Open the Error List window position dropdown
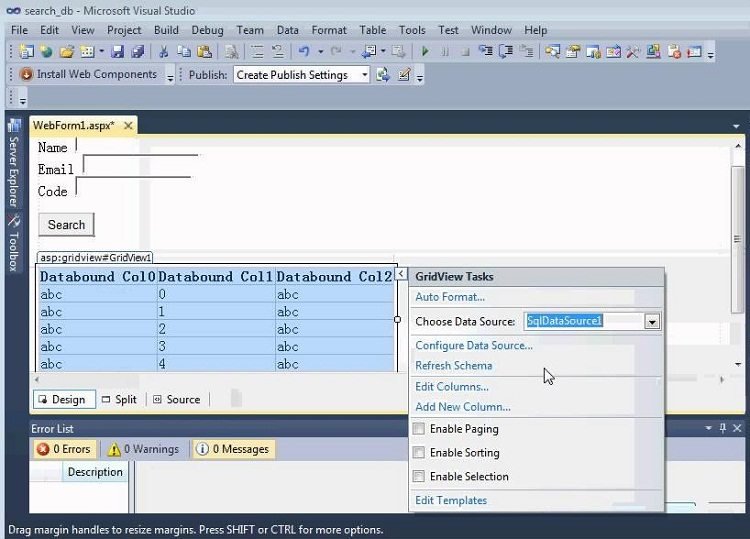Viewport: 750px width, 539px height. 708,428
